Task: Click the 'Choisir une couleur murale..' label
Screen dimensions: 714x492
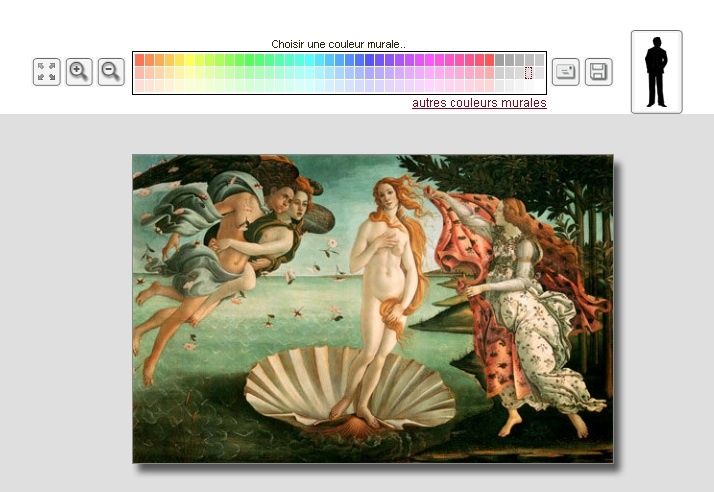Action: (338, 44)
